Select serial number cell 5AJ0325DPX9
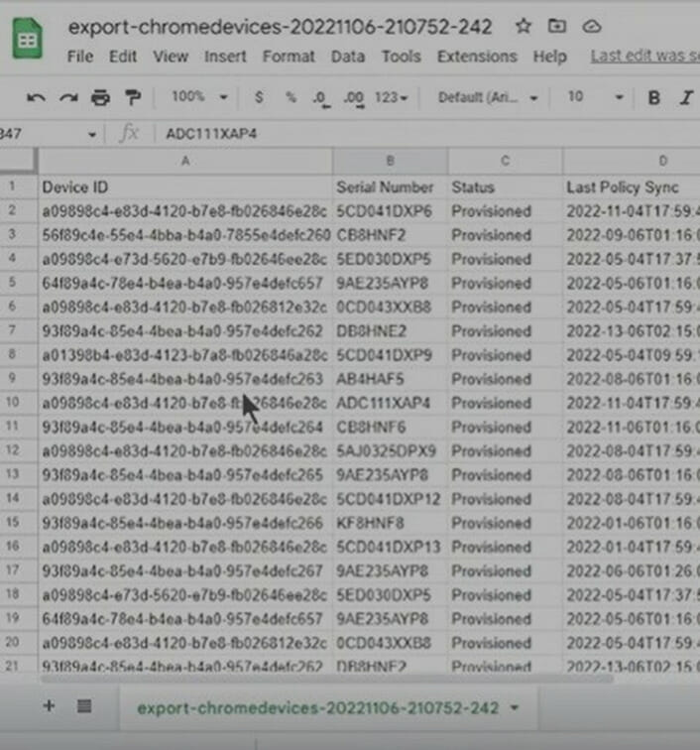The image size is (700, 750). click(x=391, y=450)
